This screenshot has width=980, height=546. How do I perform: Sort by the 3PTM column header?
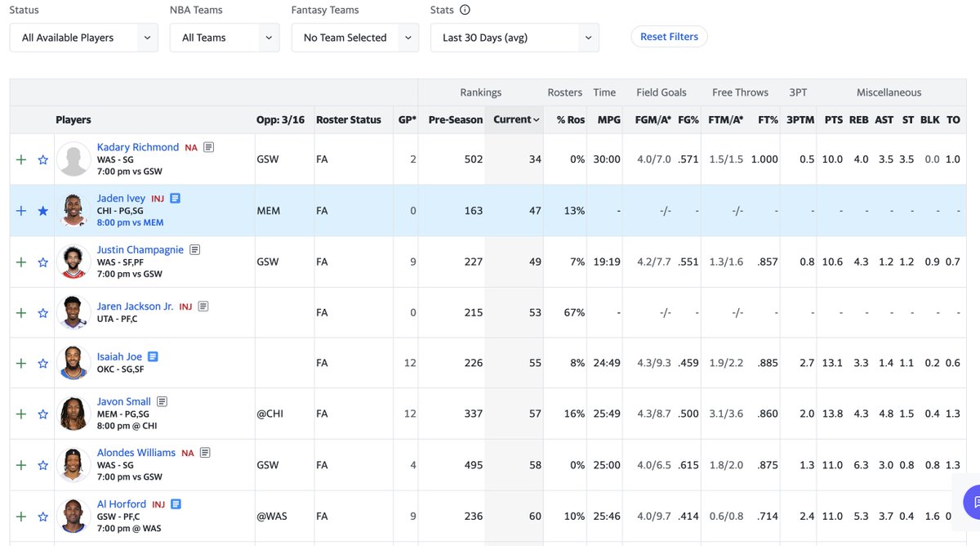[800, 119]
